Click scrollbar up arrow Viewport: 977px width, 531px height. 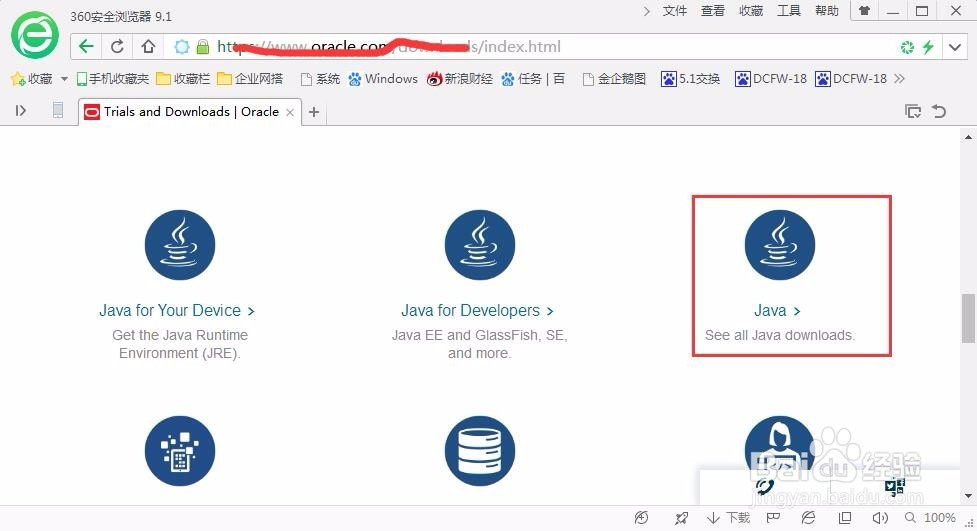(x=968, y=137)
